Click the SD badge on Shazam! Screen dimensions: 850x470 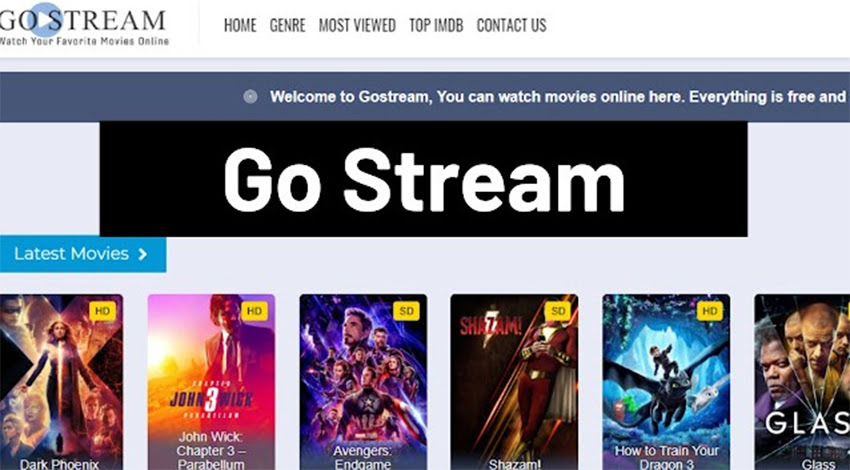pos(558,311)
